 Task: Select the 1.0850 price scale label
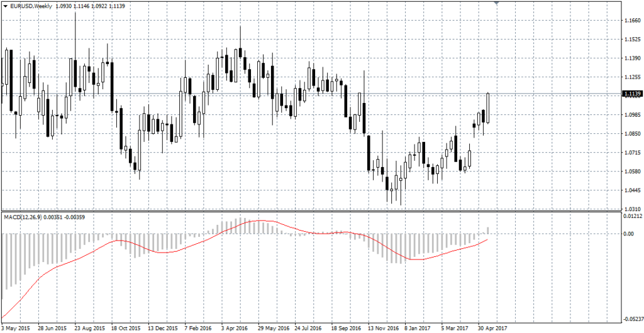tap(631, 133)
